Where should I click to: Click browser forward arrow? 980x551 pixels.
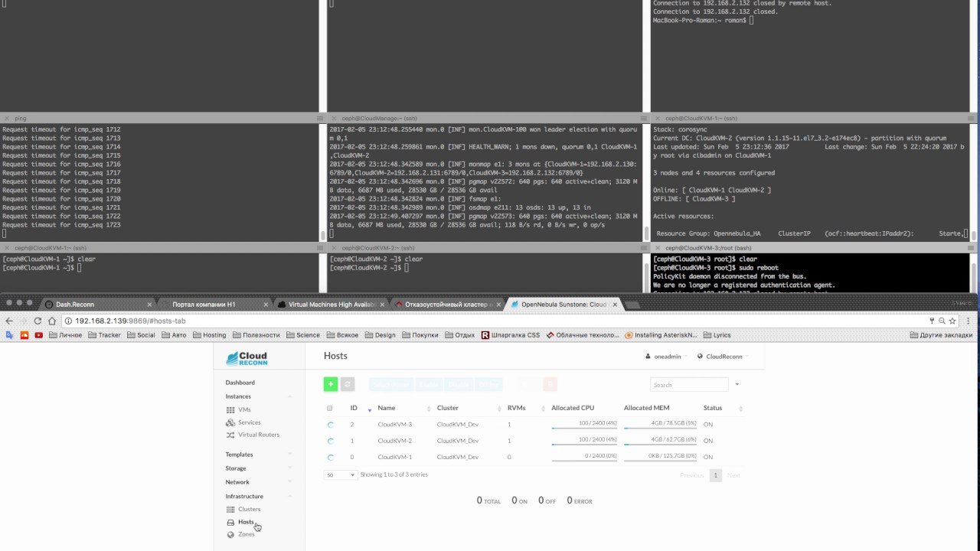[x=24, y=321]
